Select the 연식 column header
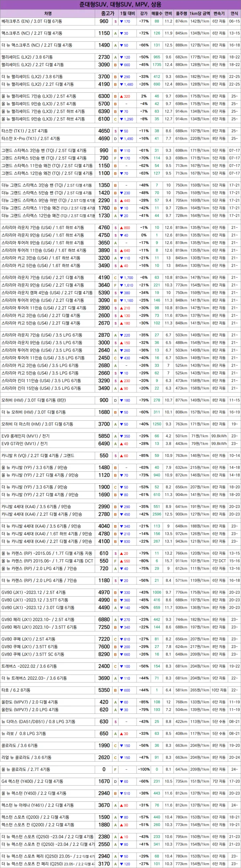The image size is (241, 868). coord(234,13)
